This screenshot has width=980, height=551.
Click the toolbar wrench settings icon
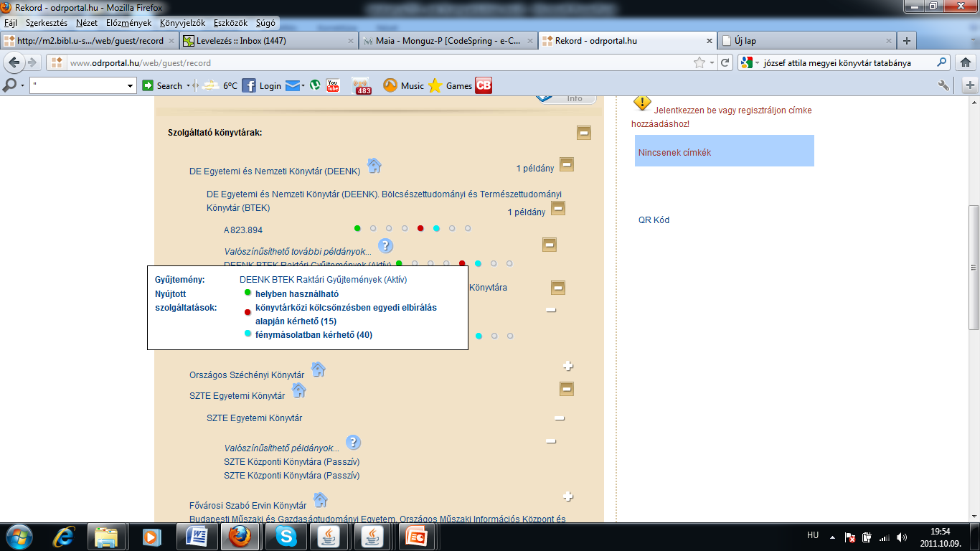click(944, 85)
